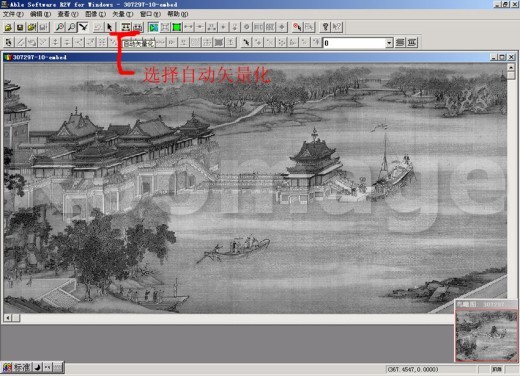This screenshot has height=376, width=520.
Task: Select the zoom in magnifier tool
Action: [x=60, y=27]
